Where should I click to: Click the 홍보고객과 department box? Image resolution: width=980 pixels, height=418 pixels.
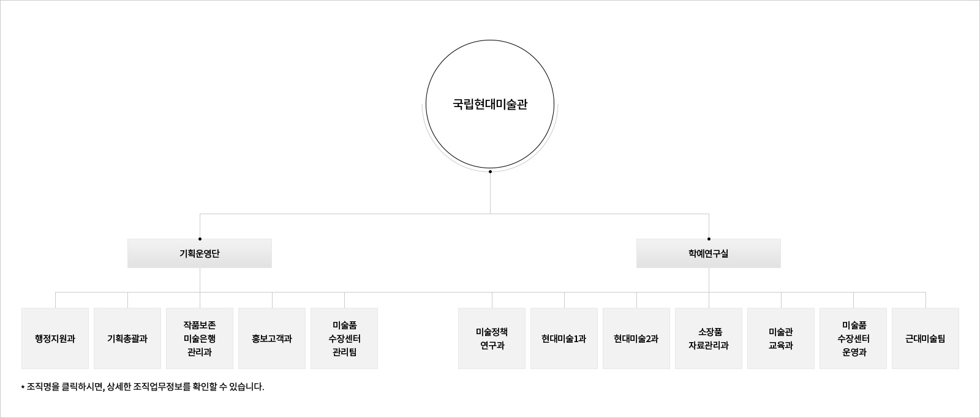(x=272, y=338)
